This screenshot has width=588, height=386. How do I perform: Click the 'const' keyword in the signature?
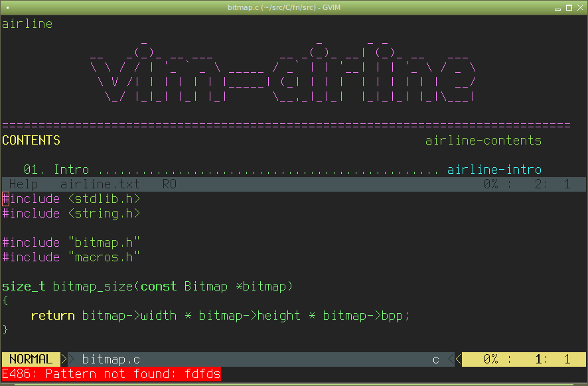coord(159,287)
